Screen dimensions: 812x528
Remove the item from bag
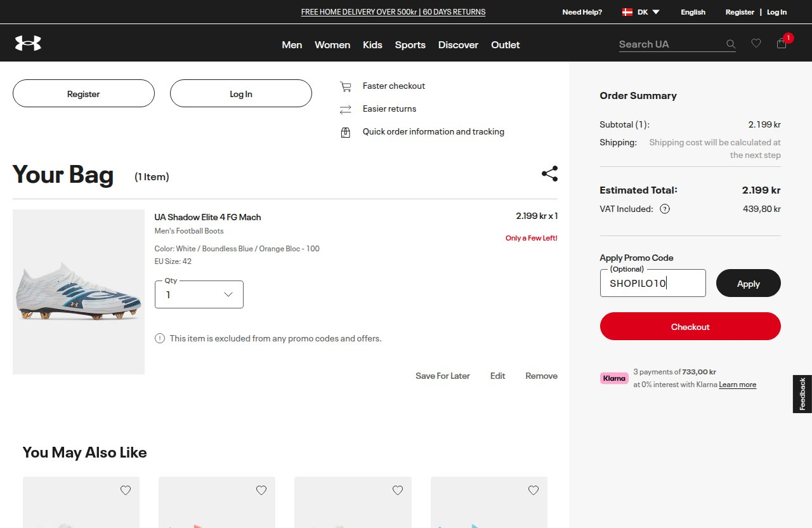click(x=542, y=376)
